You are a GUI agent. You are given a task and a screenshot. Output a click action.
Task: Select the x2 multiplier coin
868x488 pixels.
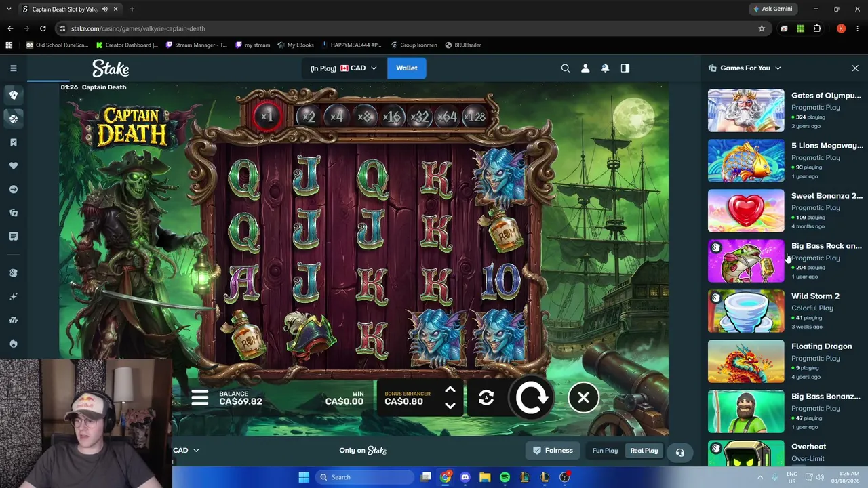(309, 117)
